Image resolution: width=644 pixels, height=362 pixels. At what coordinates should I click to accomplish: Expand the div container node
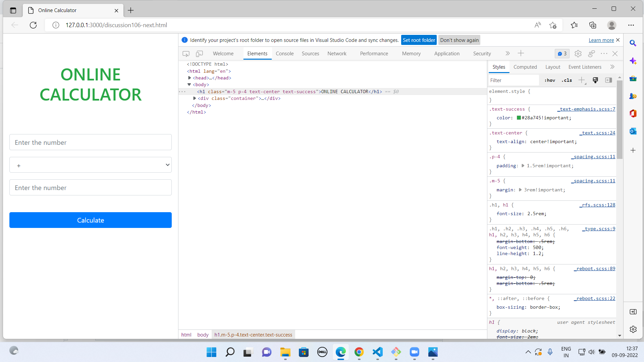195,98
